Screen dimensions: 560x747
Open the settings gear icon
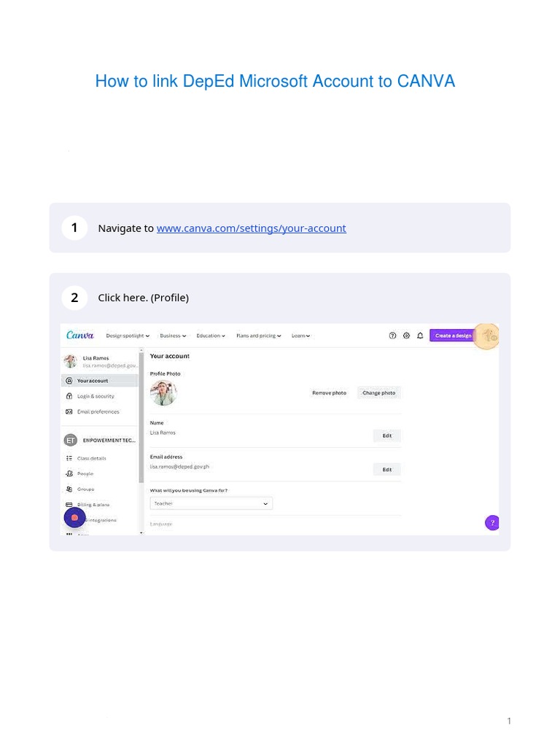406,336
